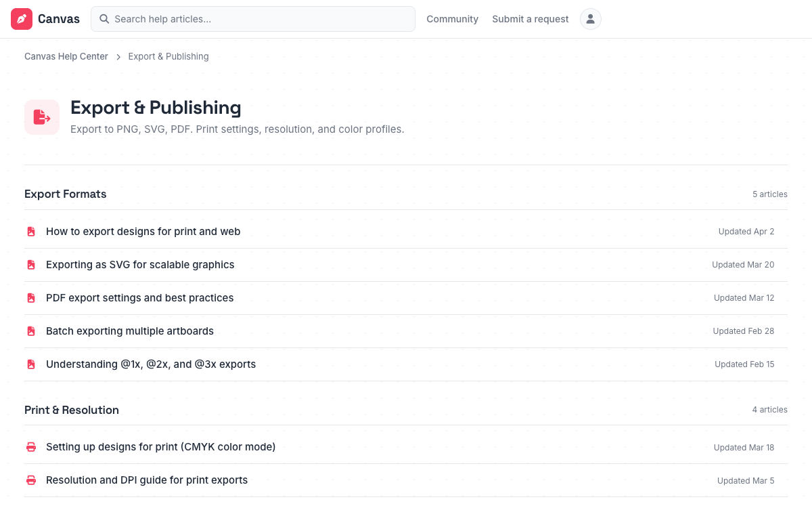Click the 4 articles count label

click(x=770, y=410)
